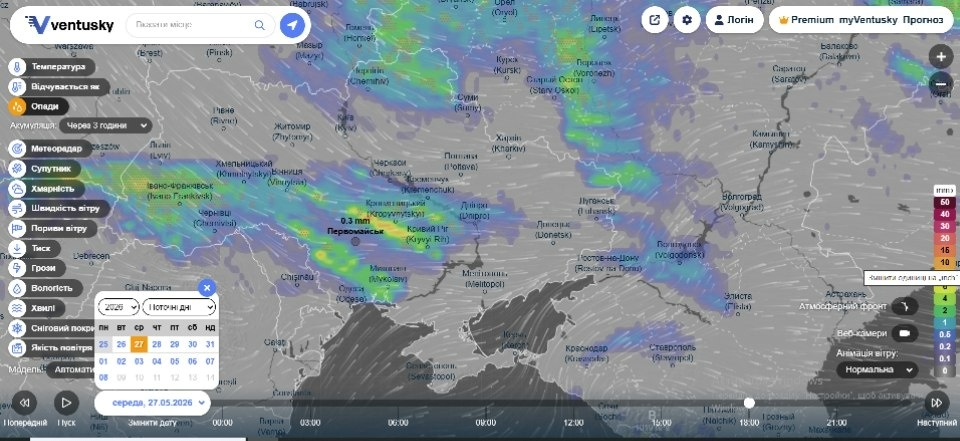Locate me with the blue arrow button
This screenshot has height=441, width=960.
[x=293, y=25]
